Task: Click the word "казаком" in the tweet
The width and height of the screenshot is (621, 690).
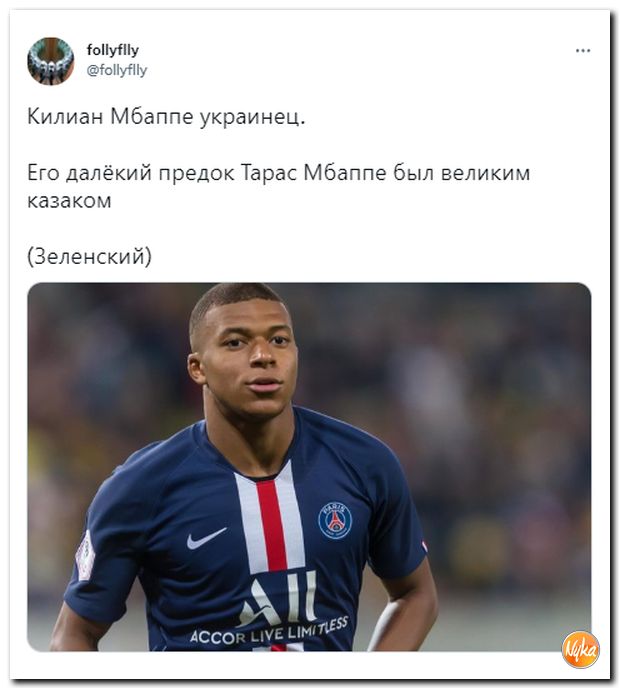Action: (69, 201)
